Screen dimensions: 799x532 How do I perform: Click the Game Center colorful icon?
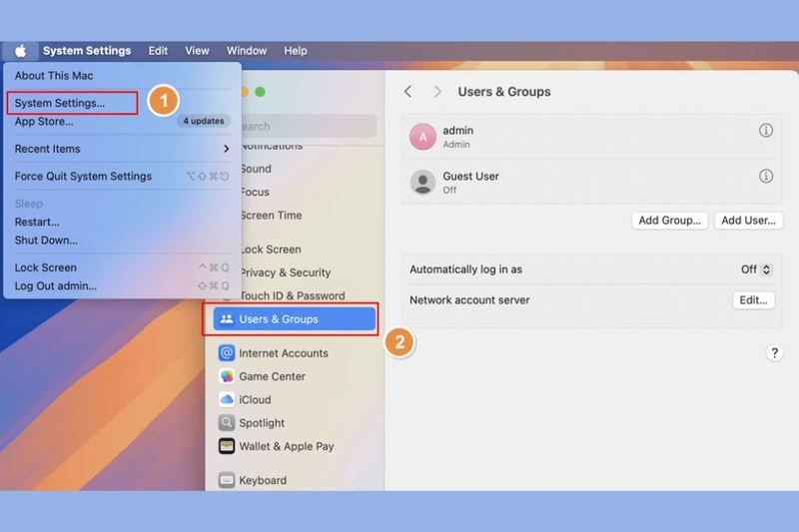(x=227, y=376)
